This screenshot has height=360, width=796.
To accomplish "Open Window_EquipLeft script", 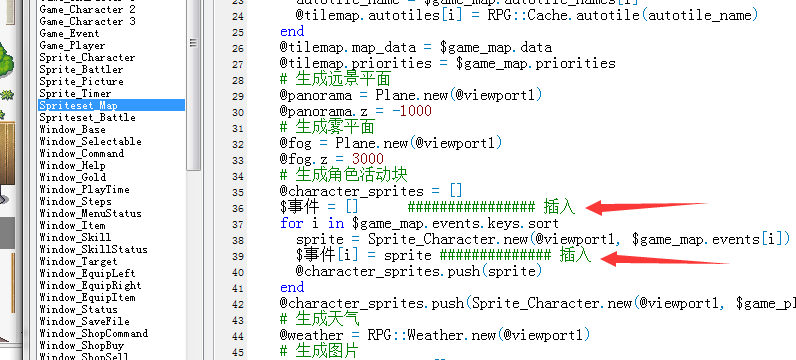I will [x=87, y=273].
